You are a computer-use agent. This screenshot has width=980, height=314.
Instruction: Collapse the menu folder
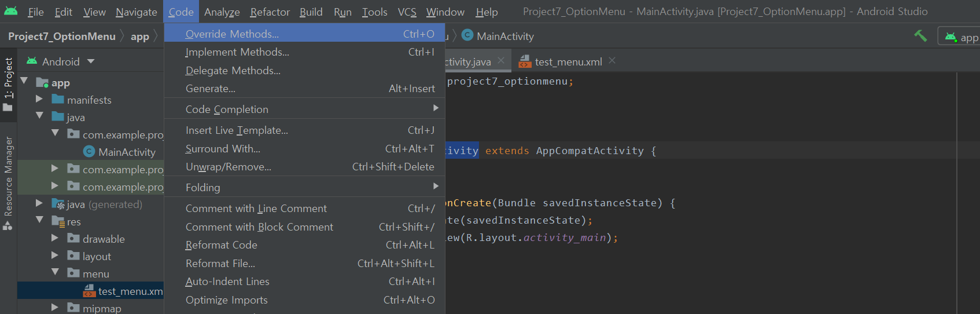click(x=55, y=272)
